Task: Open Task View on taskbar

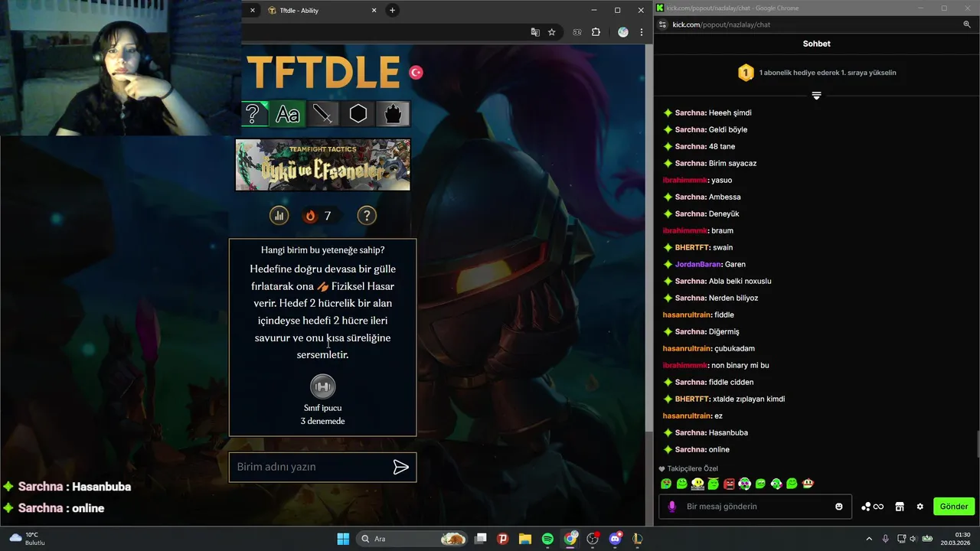Action: coord(481,539)
